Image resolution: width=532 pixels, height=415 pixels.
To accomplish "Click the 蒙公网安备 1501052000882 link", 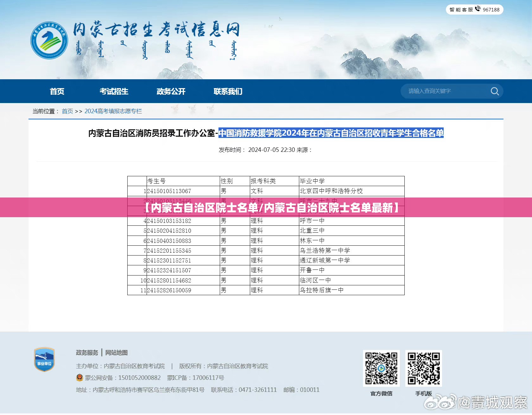I will coord(123,378).
